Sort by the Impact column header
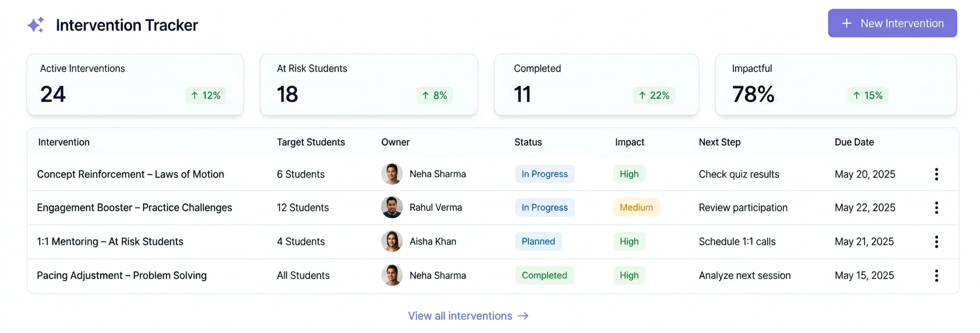Image resolution: width=980 pixels, height=333 pixels. point(629,142)
